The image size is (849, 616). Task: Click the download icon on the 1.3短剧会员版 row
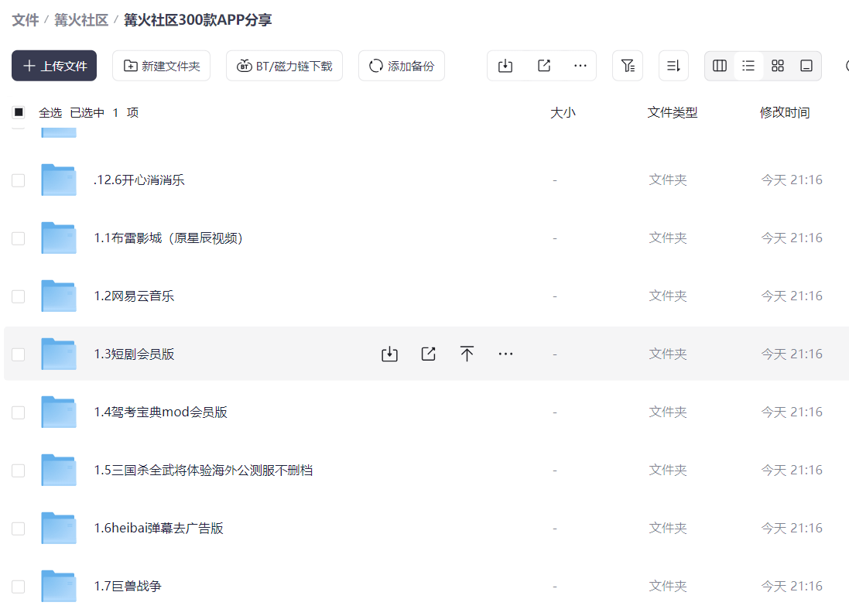tap(389, 353)
